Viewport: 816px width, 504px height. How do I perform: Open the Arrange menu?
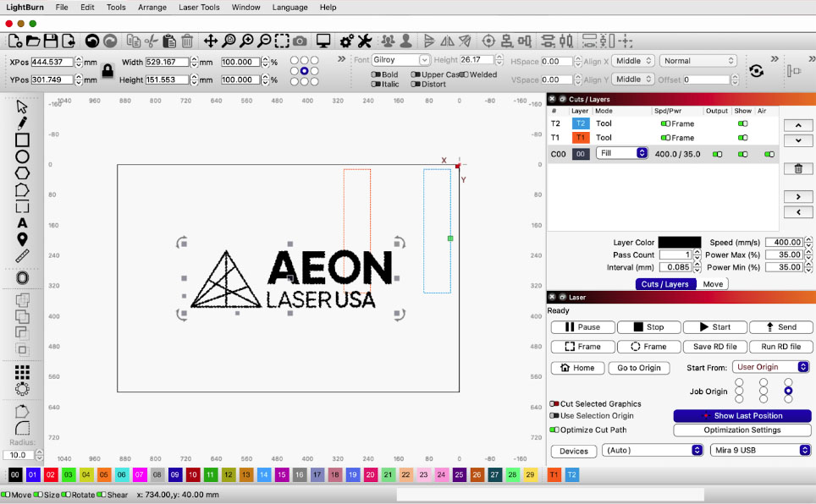coord(152,8)
